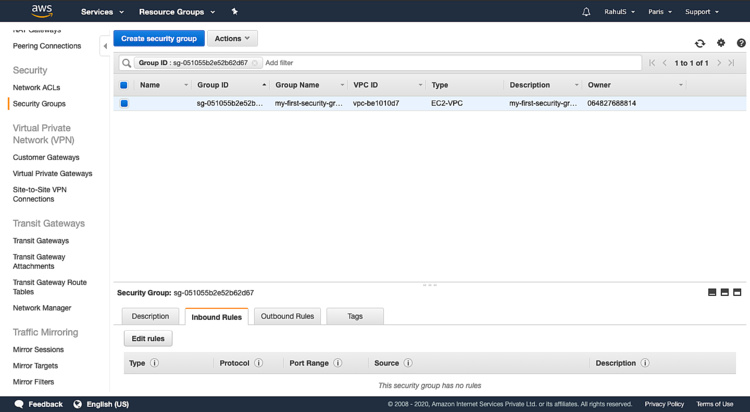
Task: Click the AWS logo home icon
Action: 42,11
